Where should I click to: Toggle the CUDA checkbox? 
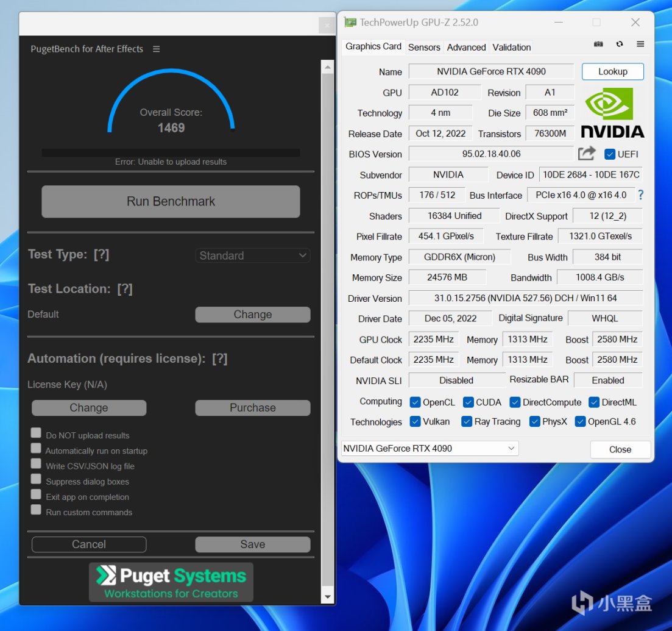pos(468,402)
